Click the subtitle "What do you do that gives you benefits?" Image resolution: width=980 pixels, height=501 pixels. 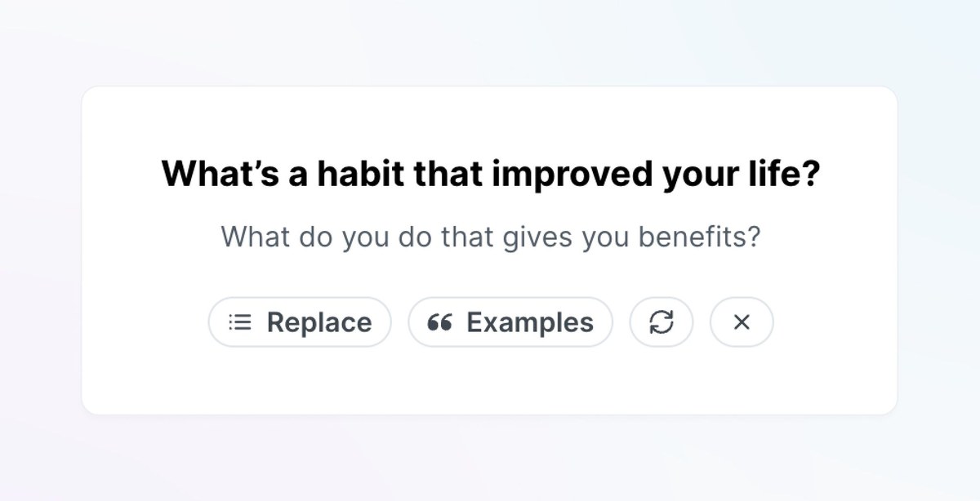[491, 237]
